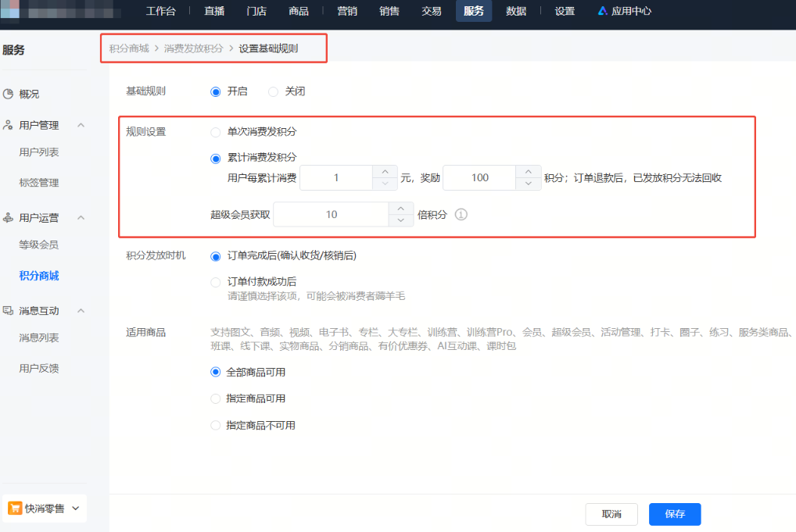Switch to 单次消费发积分 rule option
Screen dimensions: 796x532
point(216,131)
